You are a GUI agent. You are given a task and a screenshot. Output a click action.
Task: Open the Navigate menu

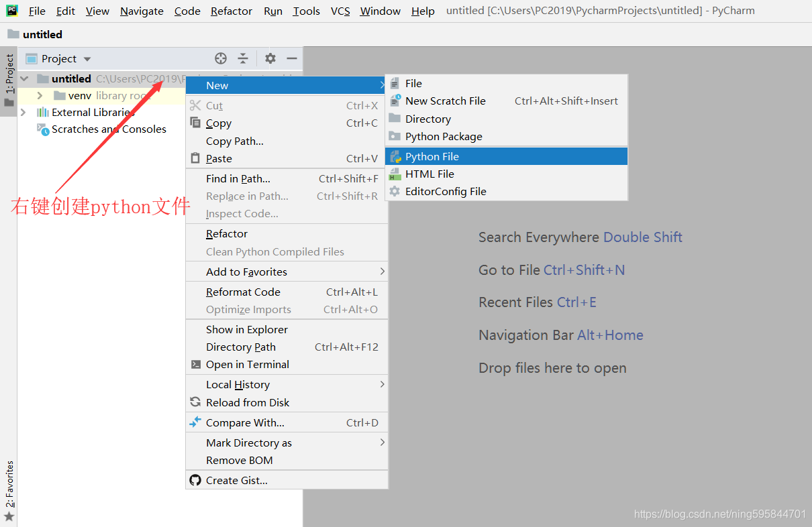[x=142, y=11]
